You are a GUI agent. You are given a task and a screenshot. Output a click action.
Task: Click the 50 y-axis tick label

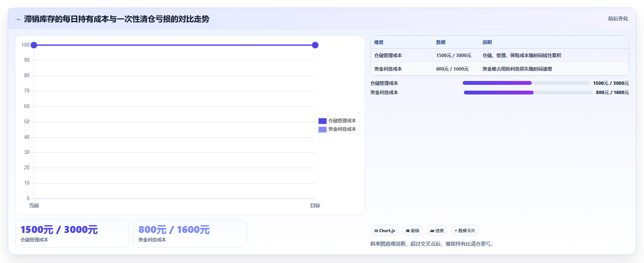(x=27, y=122)
